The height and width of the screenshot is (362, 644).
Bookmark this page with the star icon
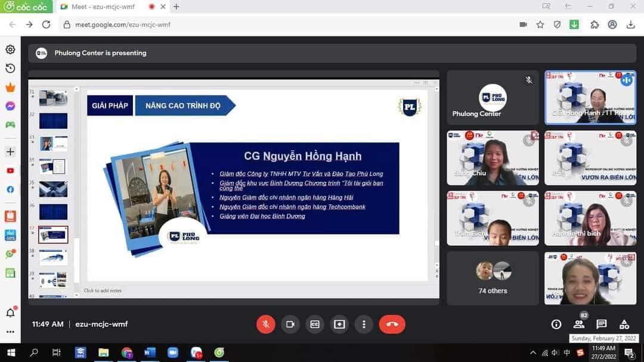coord(540,24)
